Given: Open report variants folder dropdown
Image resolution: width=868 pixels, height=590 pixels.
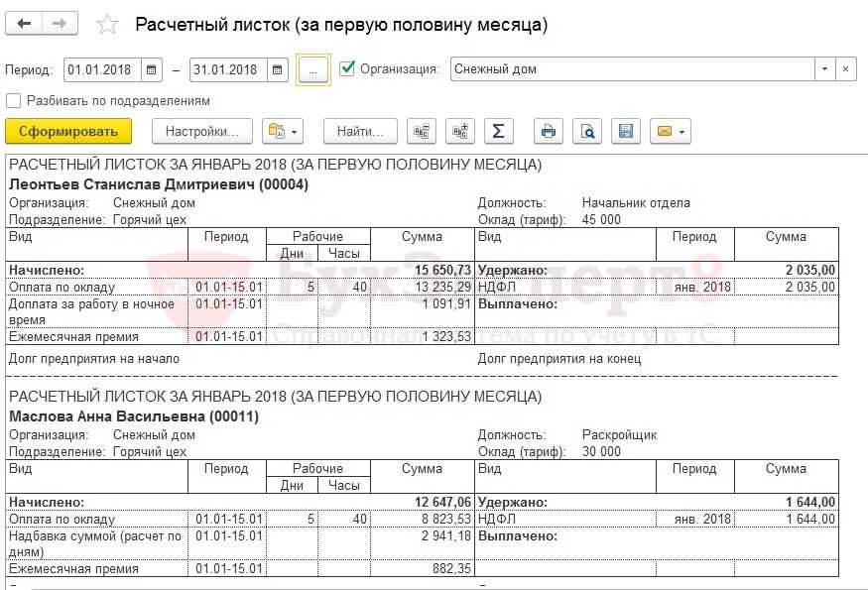Looking at the screenshot, I should pos(283,131).
